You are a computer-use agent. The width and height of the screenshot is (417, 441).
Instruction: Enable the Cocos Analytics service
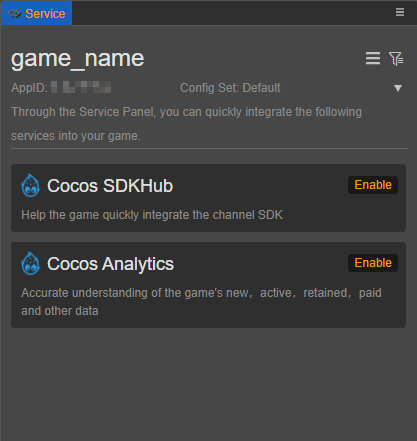click(x=373, y=263)
